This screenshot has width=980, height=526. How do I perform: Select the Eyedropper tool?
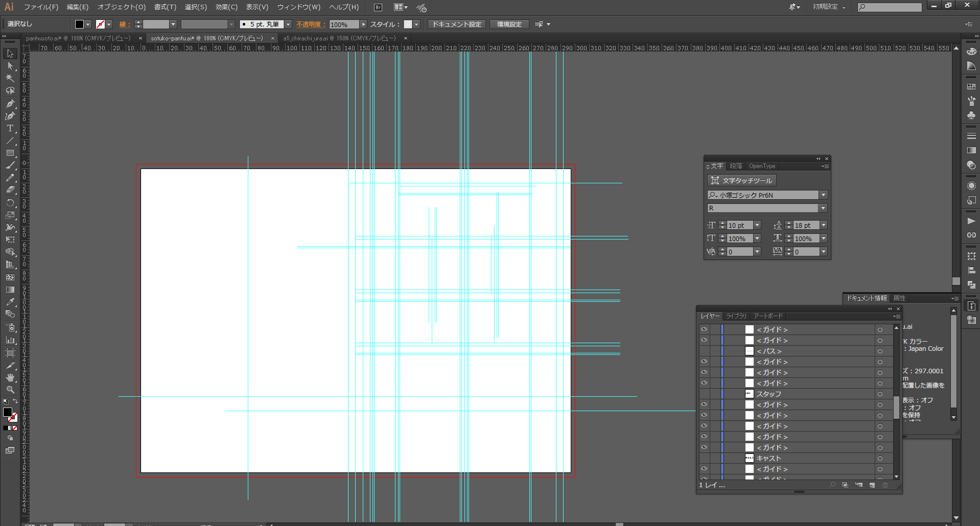10,302
